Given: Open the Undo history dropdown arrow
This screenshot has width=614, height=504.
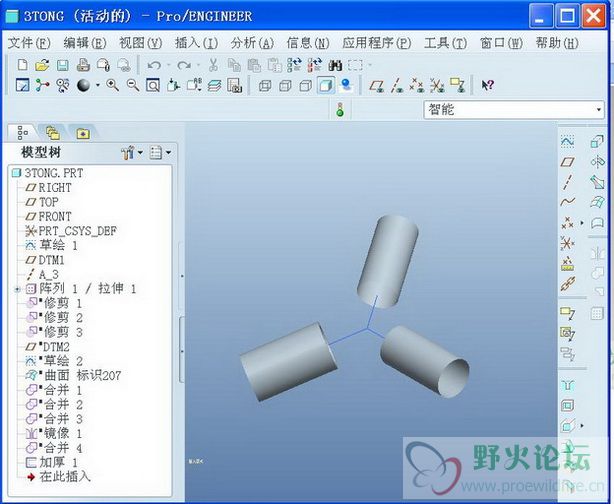Looking at the screenshot, I should (169, 65).
